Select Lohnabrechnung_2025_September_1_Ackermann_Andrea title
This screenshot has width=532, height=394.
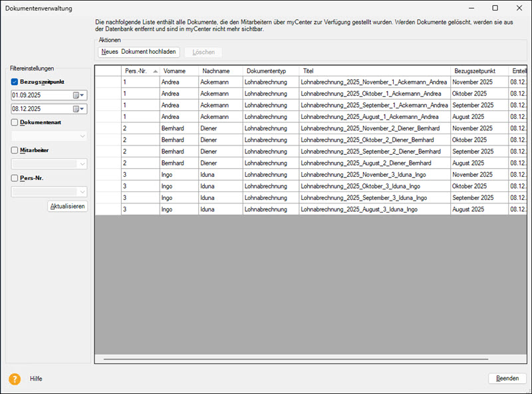tap(374, 105)
